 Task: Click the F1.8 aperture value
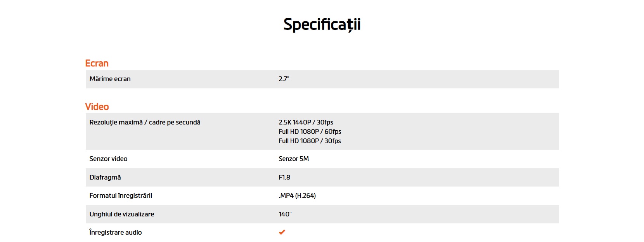[284, 177]
